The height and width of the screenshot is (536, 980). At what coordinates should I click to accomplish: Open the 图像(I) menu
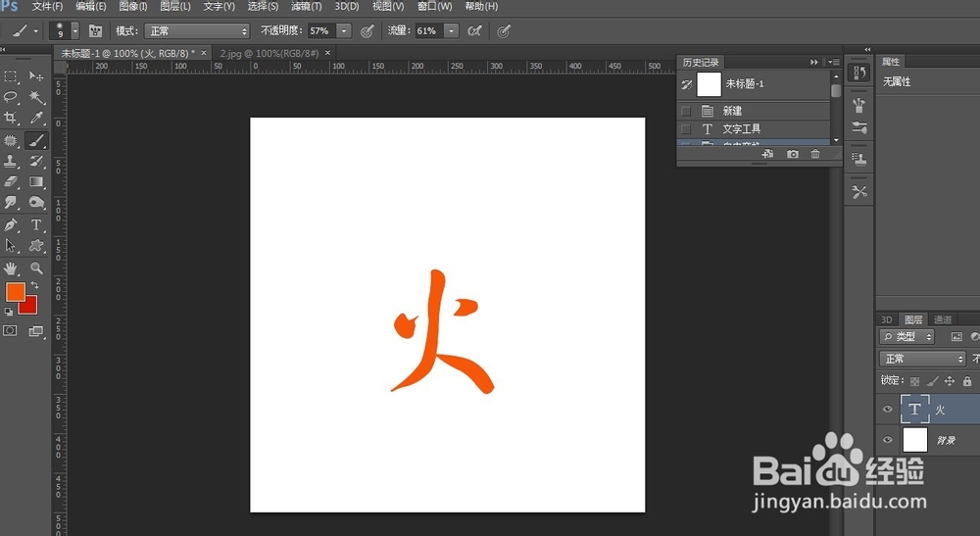pos(133,6)
